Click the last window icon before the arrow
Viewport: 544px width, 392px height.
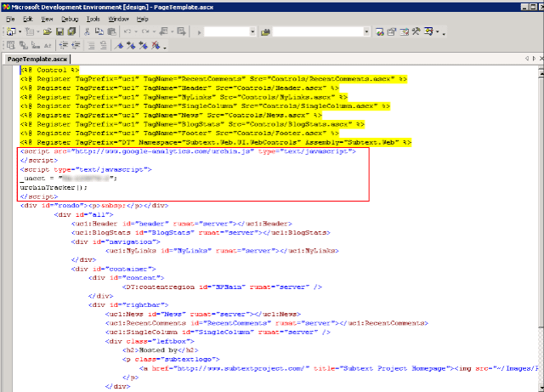428,32
